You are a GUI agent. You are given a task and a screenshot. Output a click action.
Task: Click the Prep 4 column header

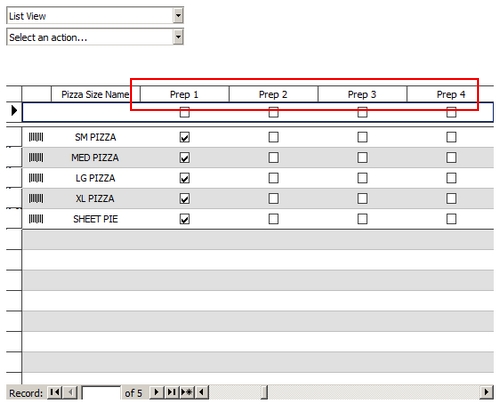click(450, 94)
